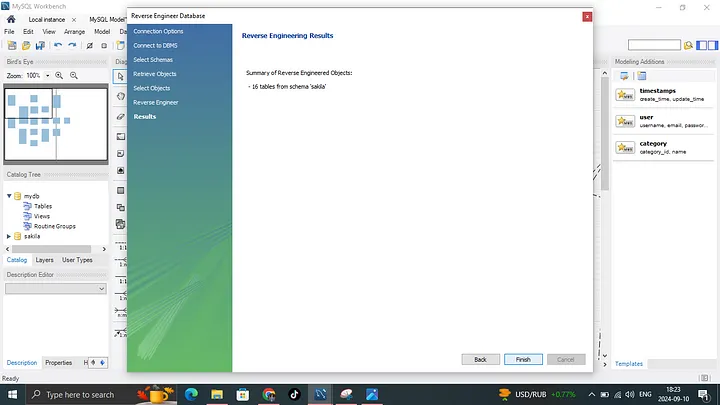Click the search input field in toolbar
The width and height of the screenshot is (720, 405).
[x=654, y=45]
